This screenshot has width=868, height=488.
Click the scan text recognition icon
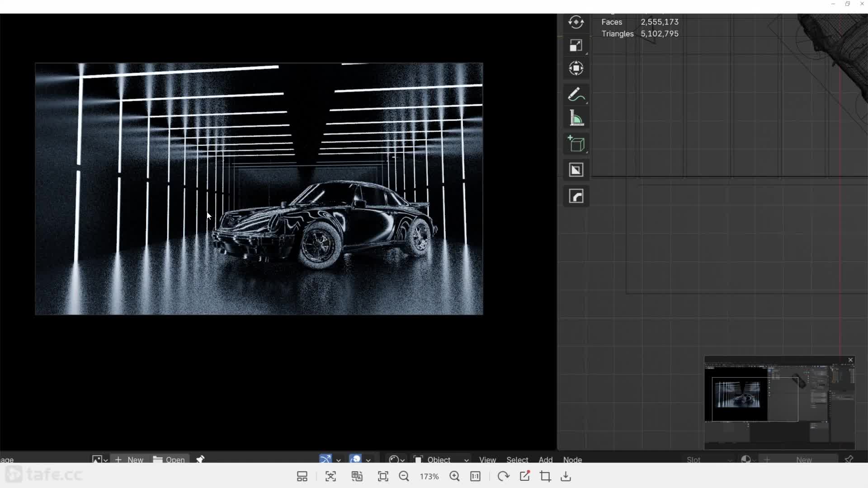click(x=330, y=476)
